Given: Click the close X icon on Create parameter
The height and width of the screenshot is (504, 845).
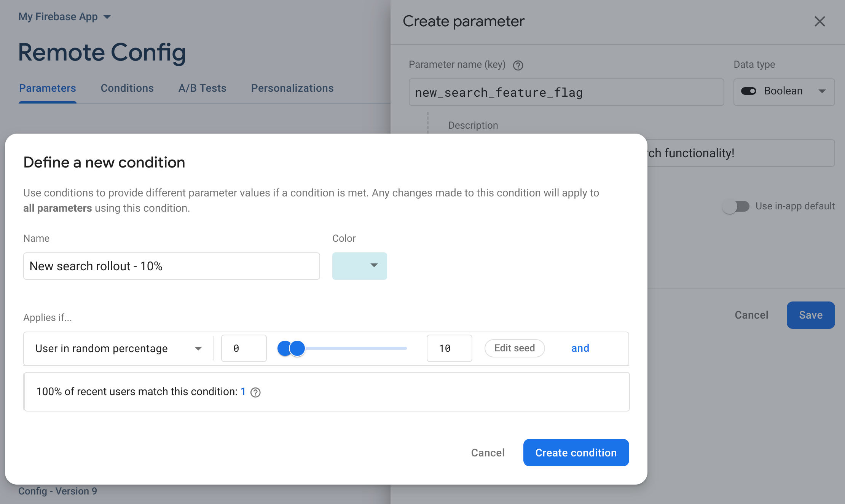Looking at the screenshot, I should (819, 21).
